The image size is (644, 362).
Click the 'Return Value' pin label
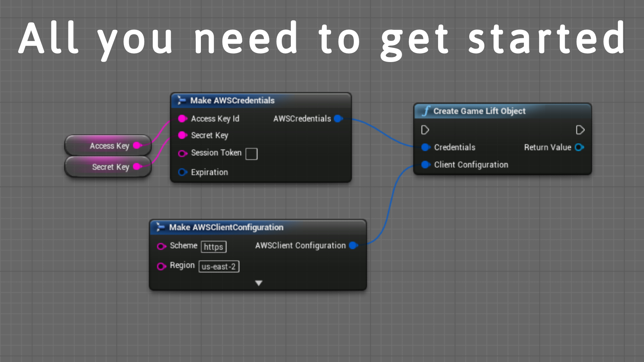(547, 147)
